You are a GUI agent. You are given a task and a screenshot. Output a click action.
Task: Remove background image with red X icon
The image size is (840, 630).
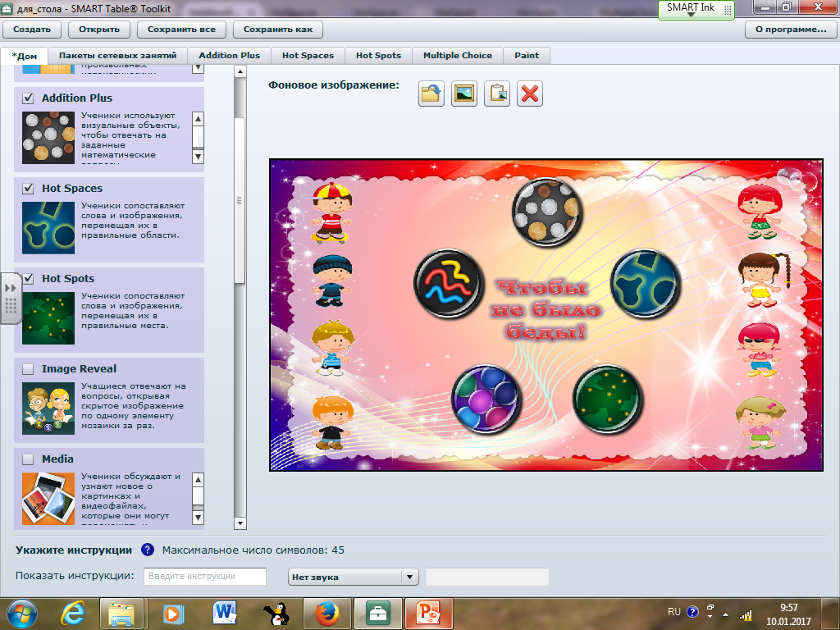(x=530, y=93)
